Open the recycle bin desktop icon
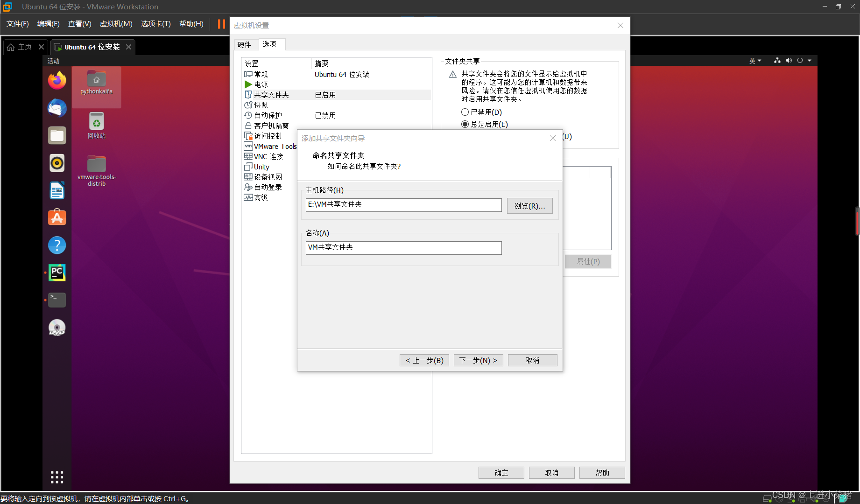This screenshot has height=504, width=860. coord(97,125)
